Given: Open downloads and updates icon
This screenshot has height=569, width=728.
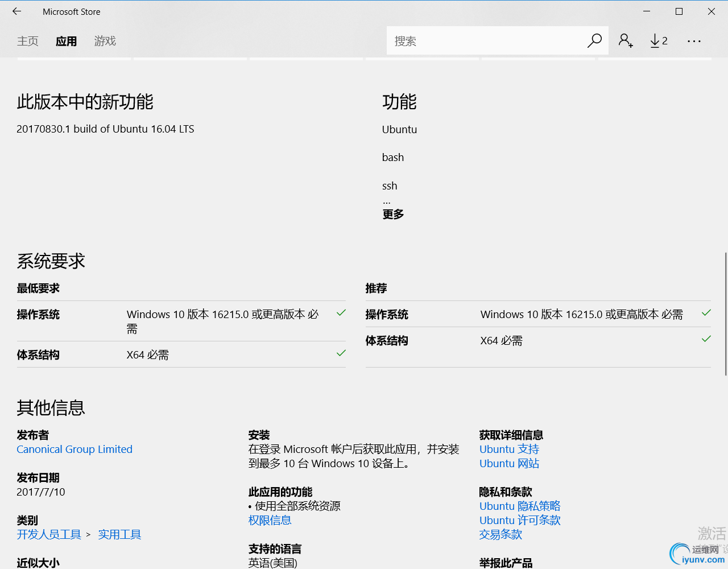Looking at the screenshot, I should point(659,40).
